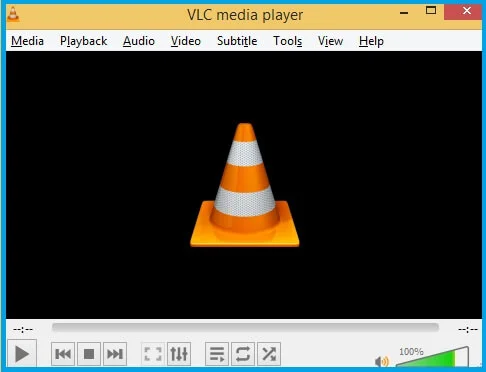Open the View menu
Image resolution: width=486 pixels, height=372 pixels.
[330, 41]
